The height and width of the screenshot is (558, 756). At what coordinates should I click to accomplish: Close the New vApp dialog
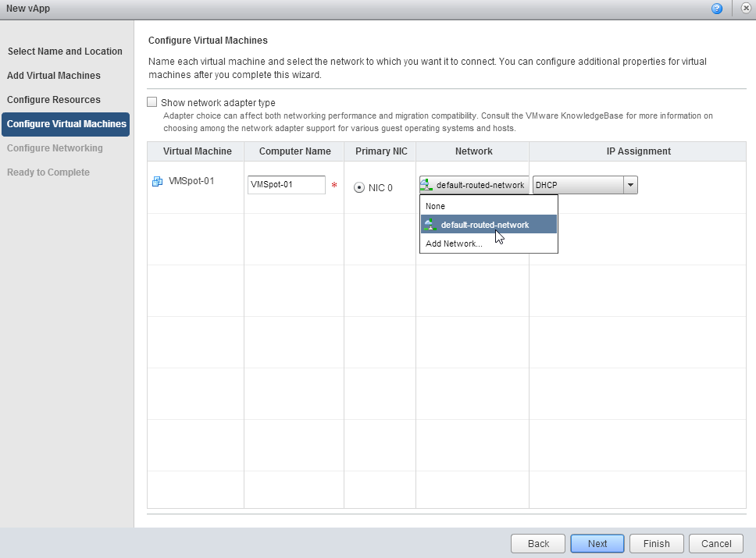point(745,8)
